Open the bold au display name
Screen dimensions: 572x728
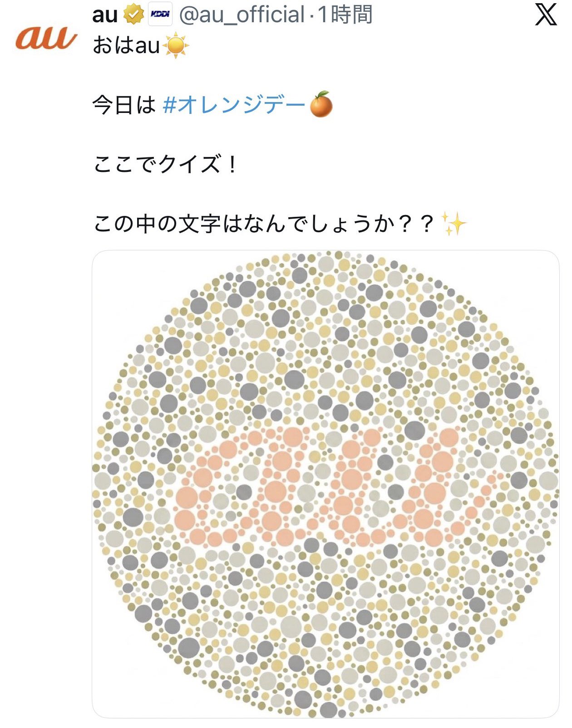105,15
